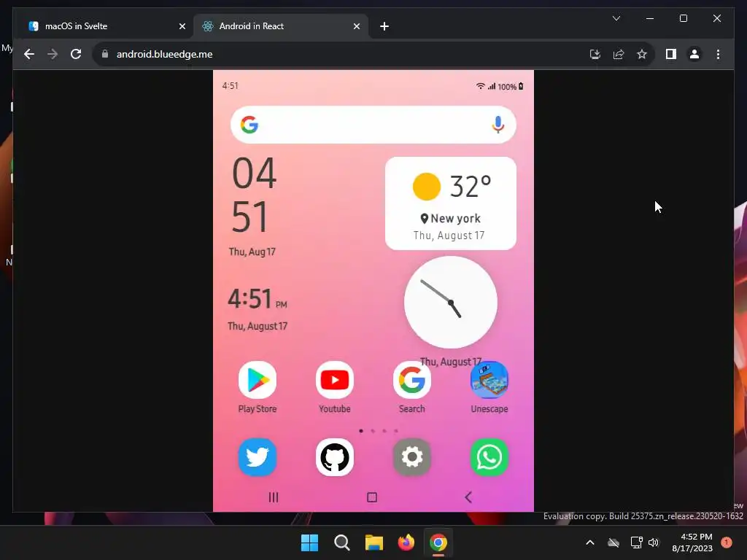The width and height of the screenshot is (747, 560).
Task: Open Firefox from the taskbar
Action: [x=406, y=542]
